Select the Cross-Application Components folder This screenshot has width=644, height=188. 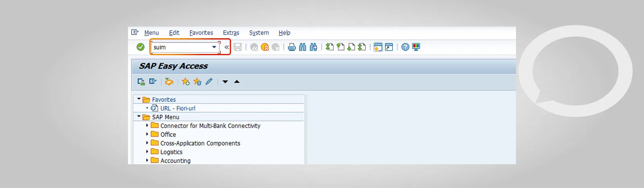click(200, 143)
